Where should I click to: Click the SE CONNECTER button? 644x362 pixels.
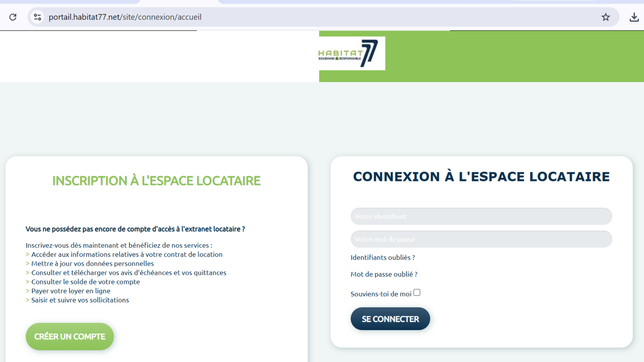coord(390,319)
